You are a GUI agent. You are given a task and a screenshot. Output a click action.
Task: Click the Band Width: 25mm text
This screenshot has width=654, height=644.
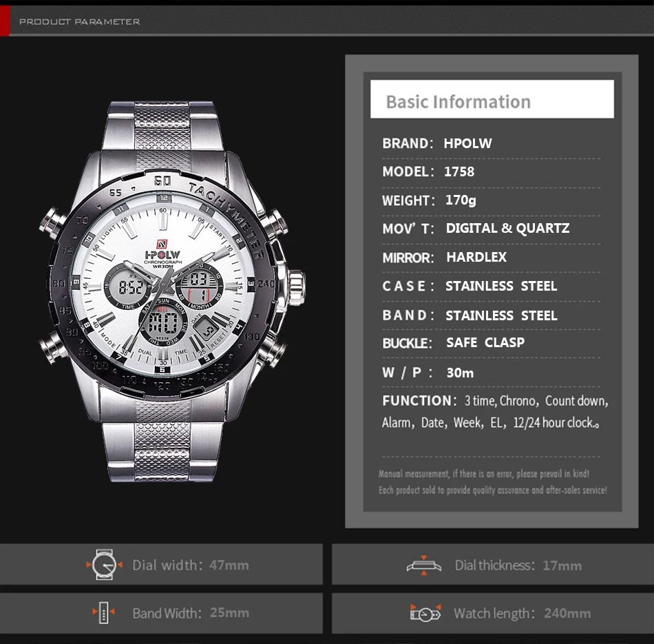(x=191, y=613)
